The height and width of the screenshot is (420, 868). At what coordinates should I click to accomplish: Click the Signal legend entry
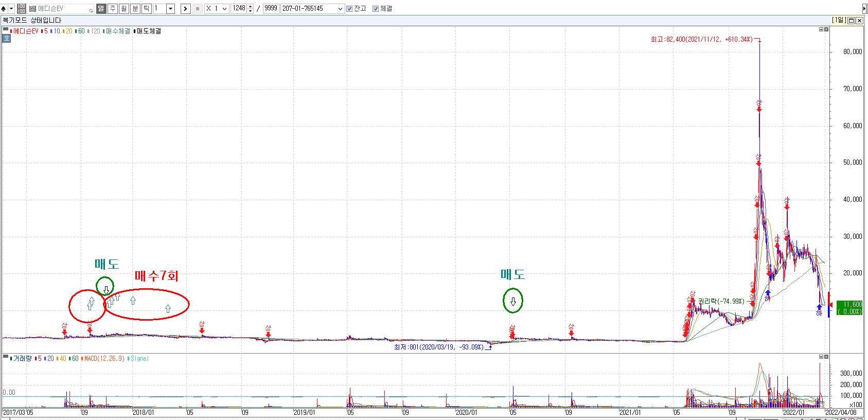(138, 358)
